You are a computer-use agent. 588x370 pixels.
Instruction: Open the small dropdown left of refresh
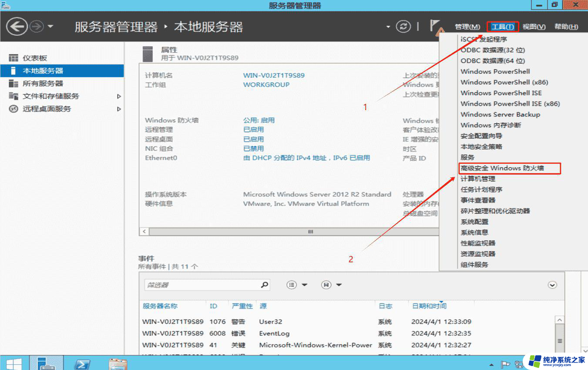388,27
